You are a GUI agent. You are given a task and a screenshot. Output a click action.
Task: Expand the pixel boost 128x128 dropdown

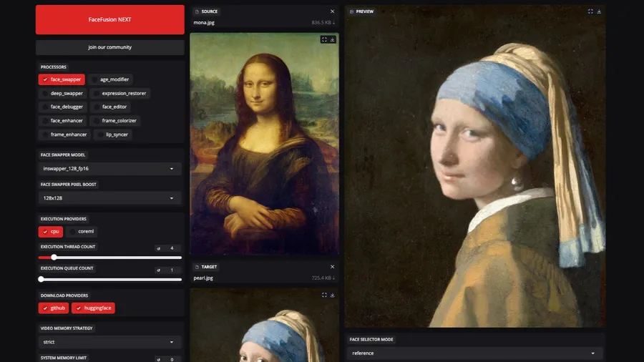pyautogui.click(x=111, y=198)
